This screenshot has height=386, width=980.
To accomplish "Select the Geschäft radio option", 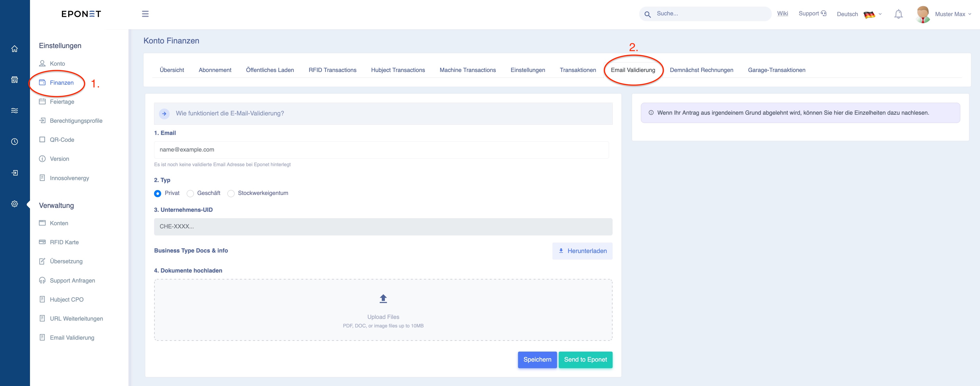I will [190, 193].
